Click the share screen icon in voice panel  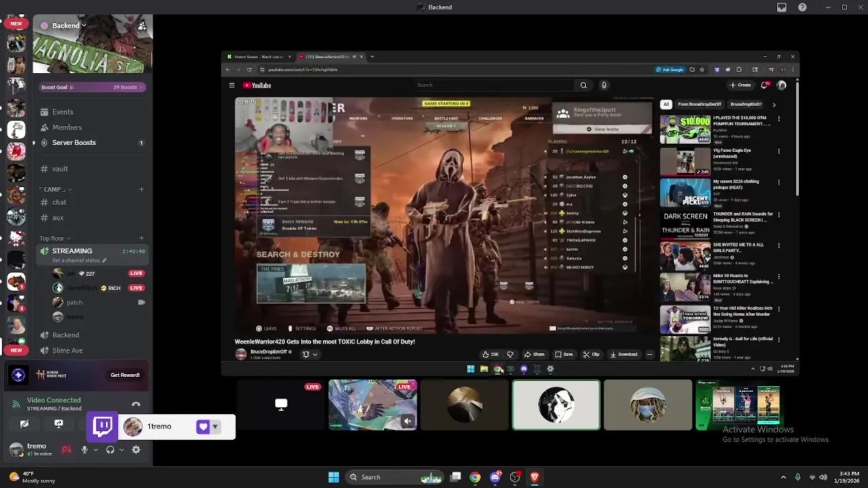click(x=58, y=424)
